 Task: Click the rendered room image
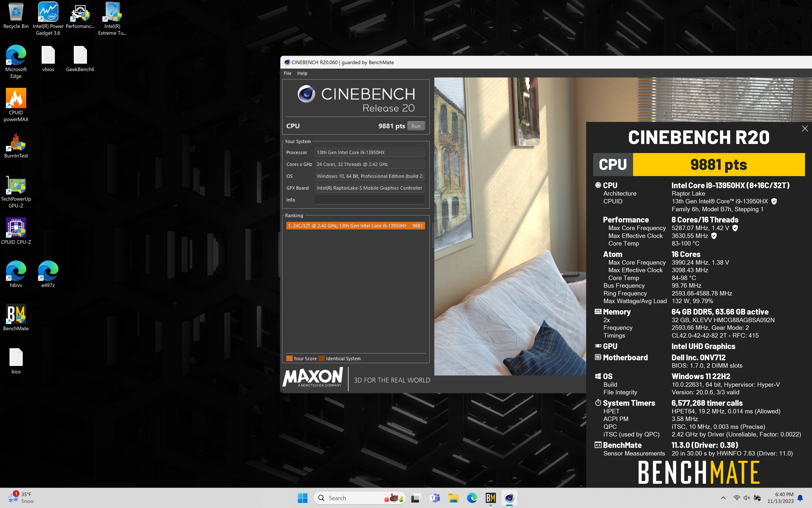point(510,226)
